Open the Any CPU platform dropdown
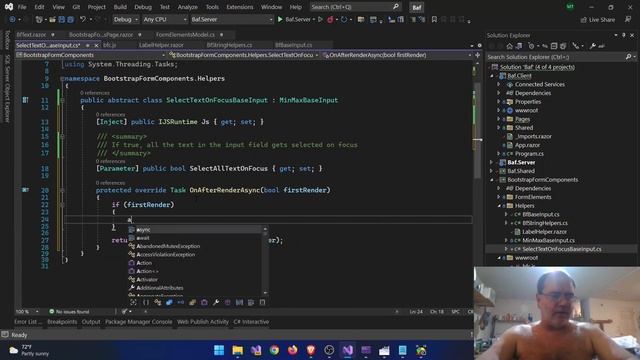Image resolution: width=640 pixels, height=360 pixels. pos(165,19)
